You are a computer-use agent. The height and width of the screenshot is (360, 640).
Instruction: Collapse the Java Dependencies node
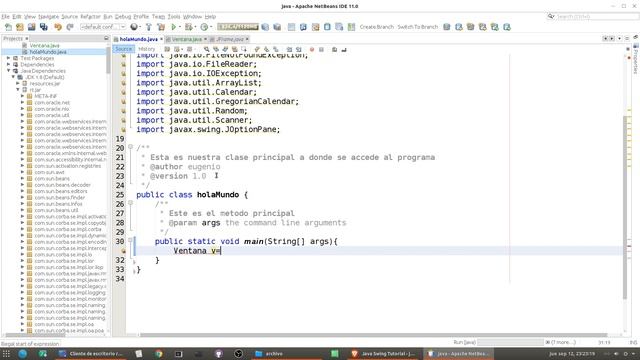click(9, 71)
